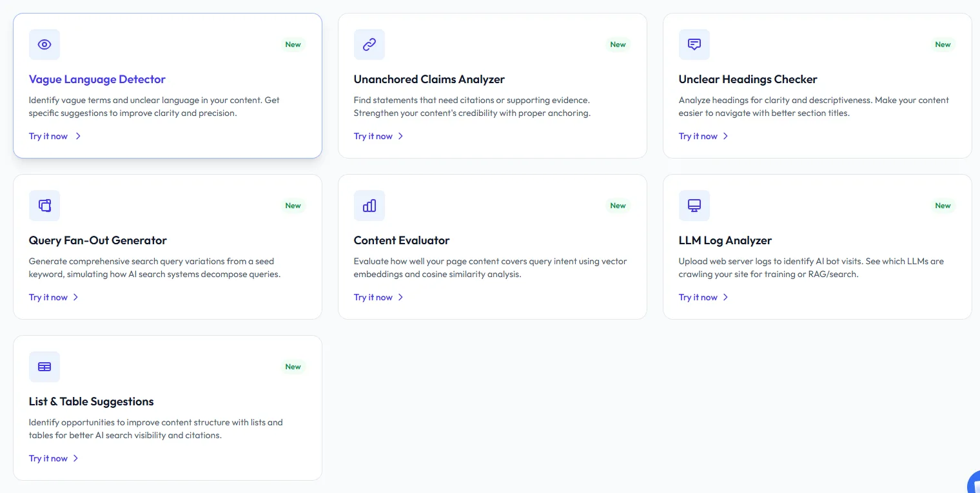
Task: Click Try it now under Content Evaluator
Action: pyautogui.click(x=373, y=297)
